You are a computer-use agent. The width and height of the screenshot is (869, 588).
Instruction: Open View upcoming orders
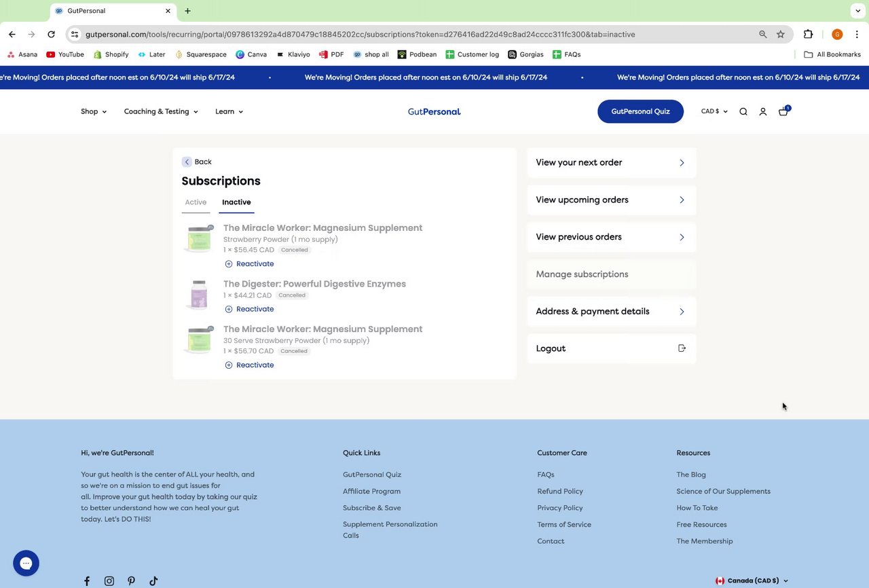(611, 200)
